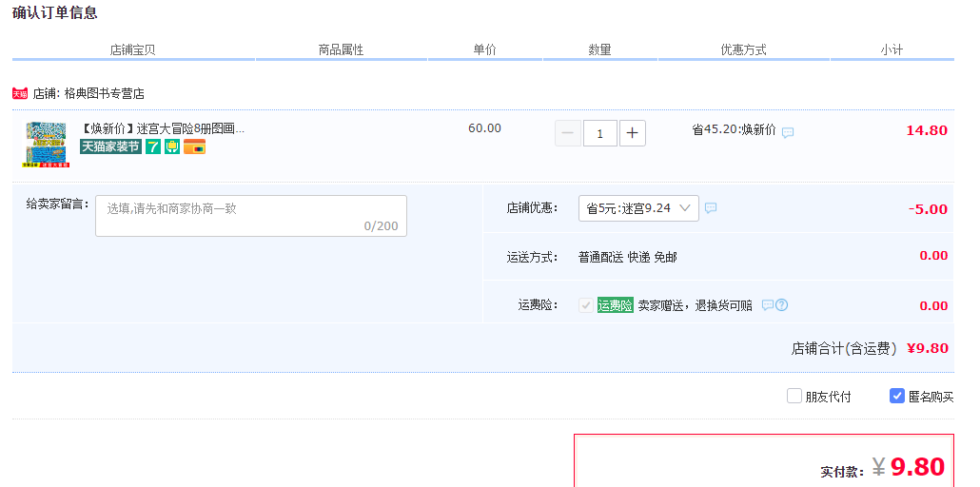Click the 运送方式 label

(532, 257)
